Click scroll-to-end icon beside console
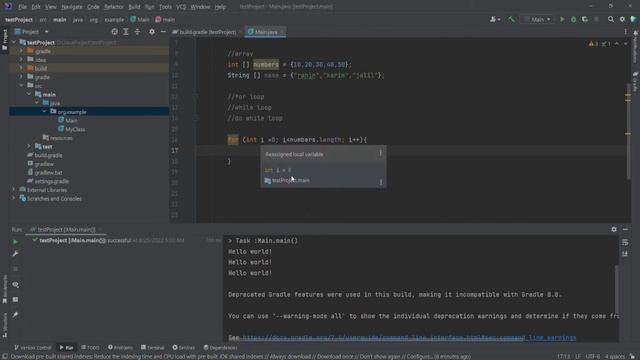The image size is (640, 360). (x=625, y=254)
